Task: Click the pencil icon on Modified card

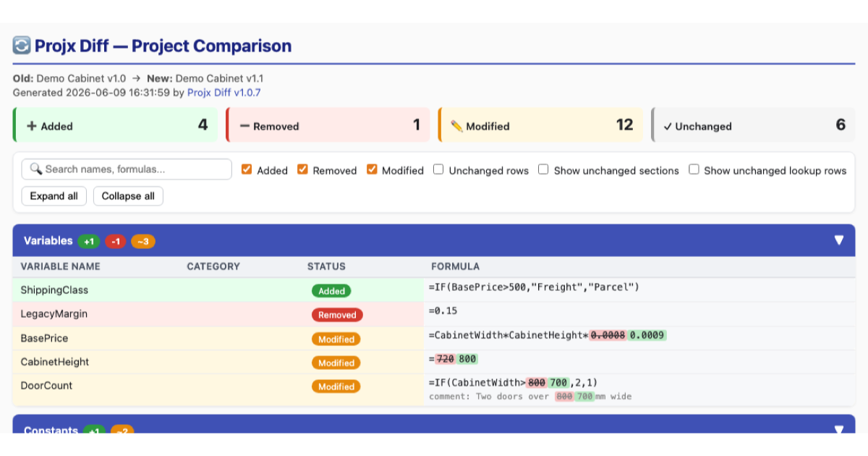Action: coord(456,126)
